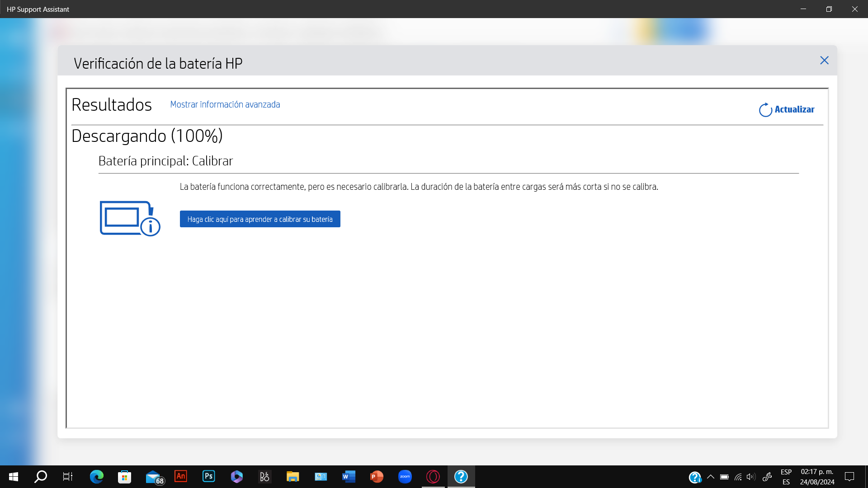Open Mostrar información avanzada link
This screenshot has width=868, height=488.
pos(225,104)
